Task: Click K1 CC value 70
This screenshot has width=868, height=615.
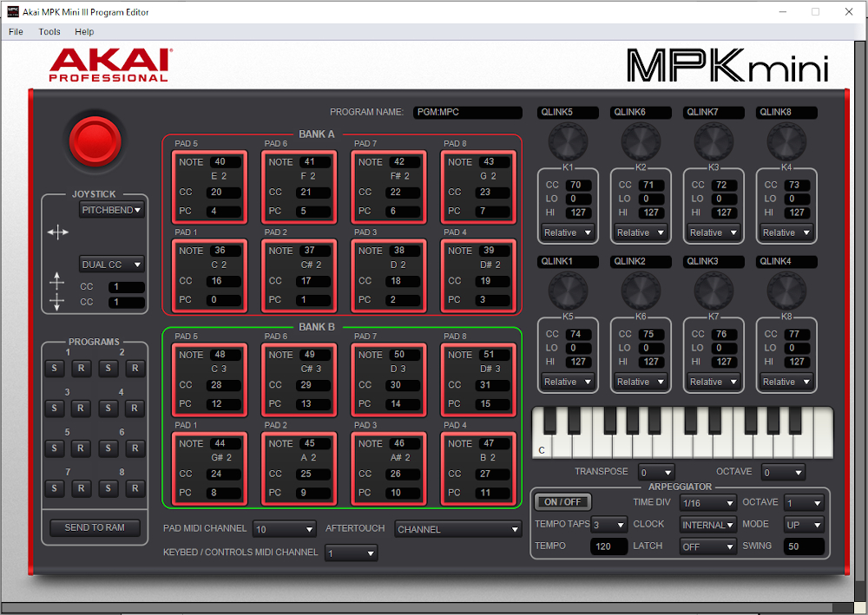Action: pos(578,185)
